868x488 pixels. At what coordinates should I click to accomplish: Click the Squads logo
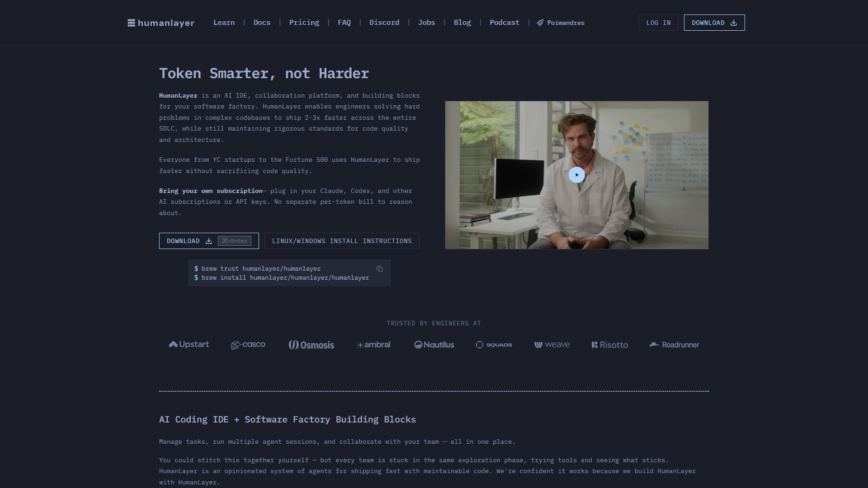pos(494,345)
